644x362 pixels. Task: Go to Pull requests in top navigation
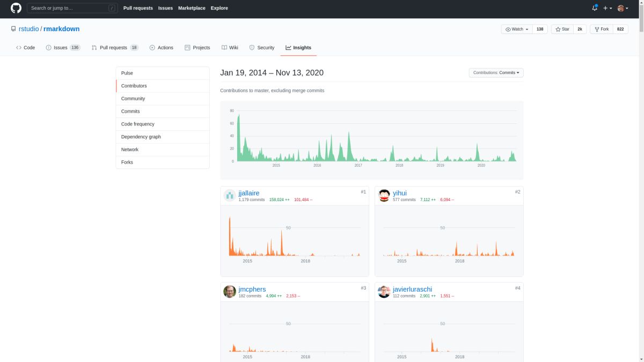[x=138, y=8]
